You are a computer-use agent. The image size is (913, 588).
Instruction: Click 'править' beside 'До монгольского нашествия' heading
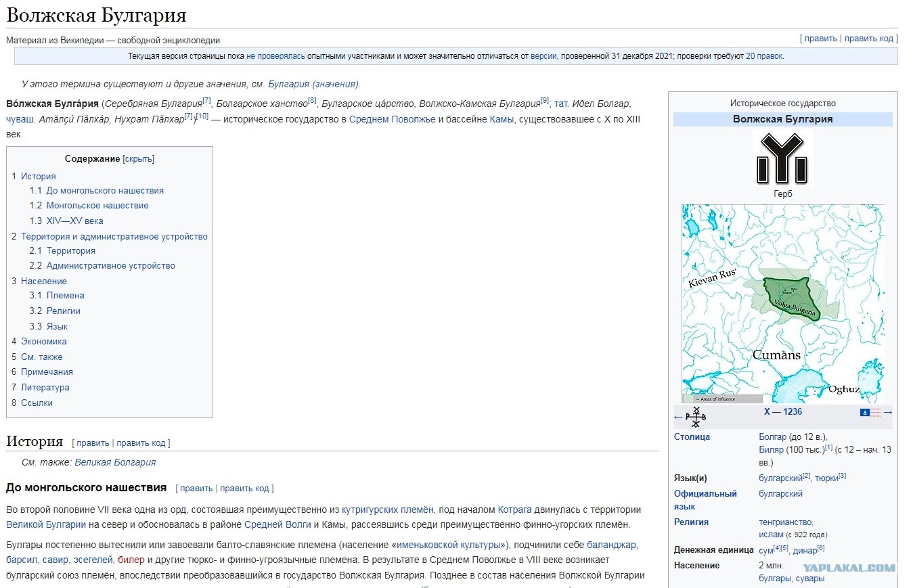click(196, 489)
